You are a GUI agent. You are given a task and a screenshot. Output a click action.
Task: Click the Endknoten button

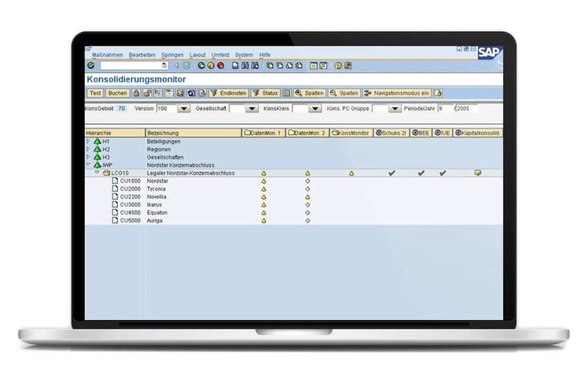click(x=229, y=93)
